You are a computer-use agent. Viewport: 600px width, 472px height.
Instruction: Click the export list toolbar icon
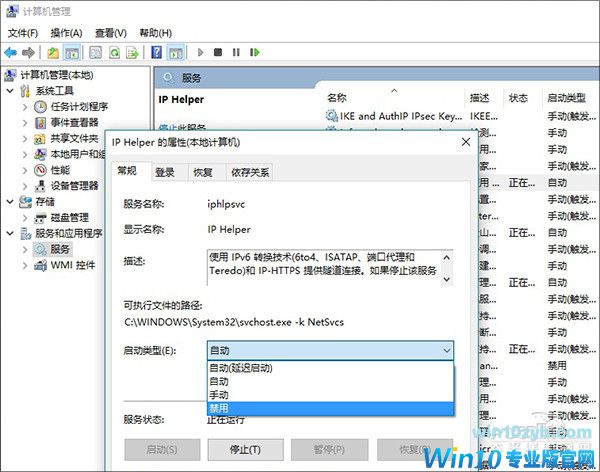[132, 52]
